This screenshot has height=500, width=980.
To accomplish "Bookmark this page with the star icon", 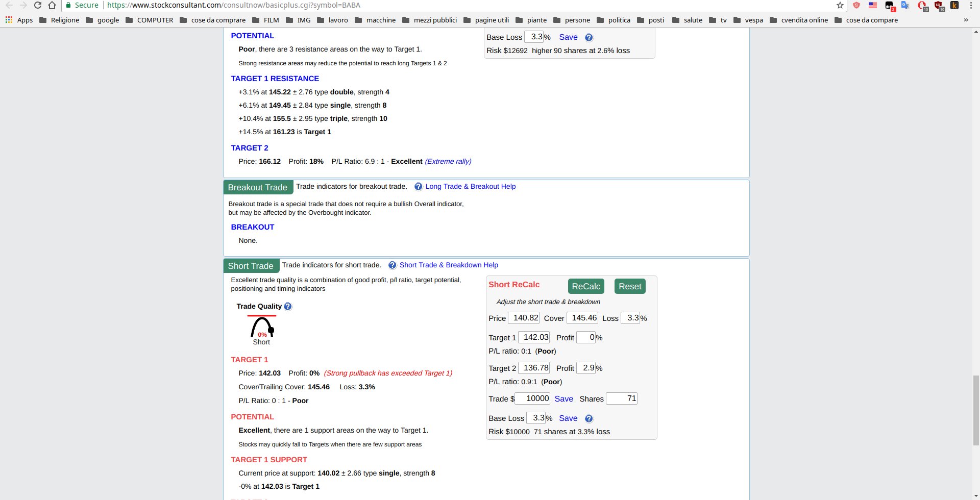I will click(840, 5).
